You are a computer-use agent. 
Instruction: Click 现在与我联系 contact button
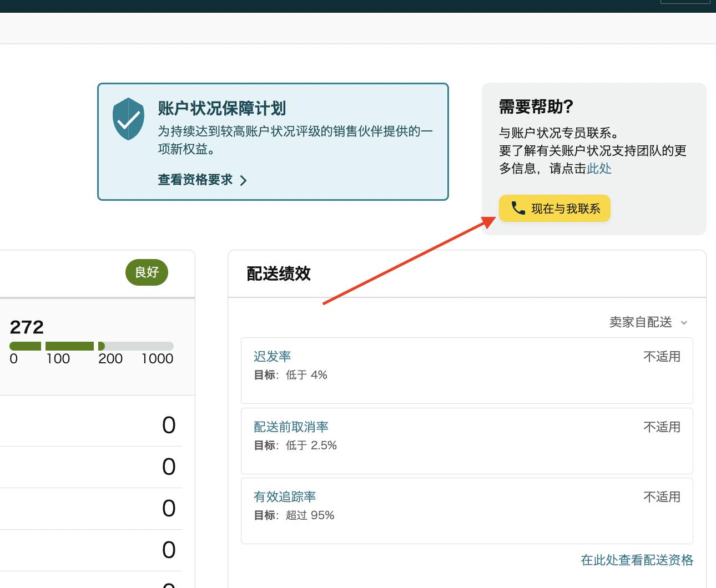coord(554,208)
